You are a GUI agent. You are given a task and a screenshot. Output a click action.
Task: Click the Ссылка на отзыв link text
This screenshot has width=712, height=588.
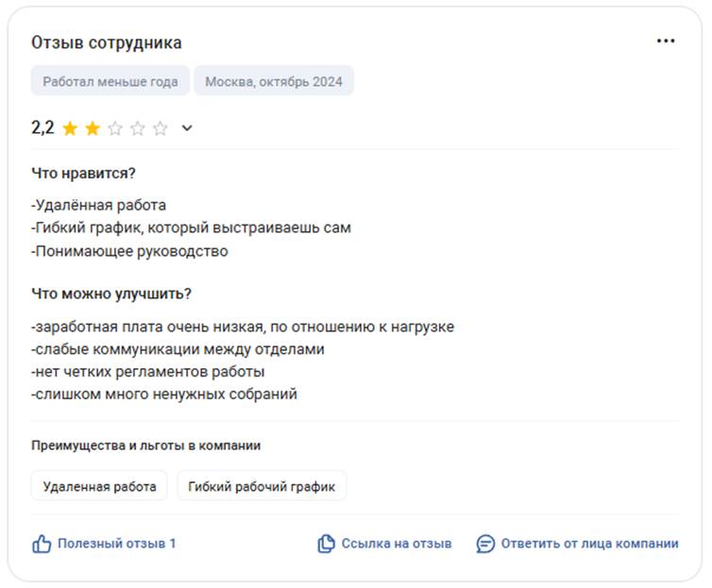[397, 544]
